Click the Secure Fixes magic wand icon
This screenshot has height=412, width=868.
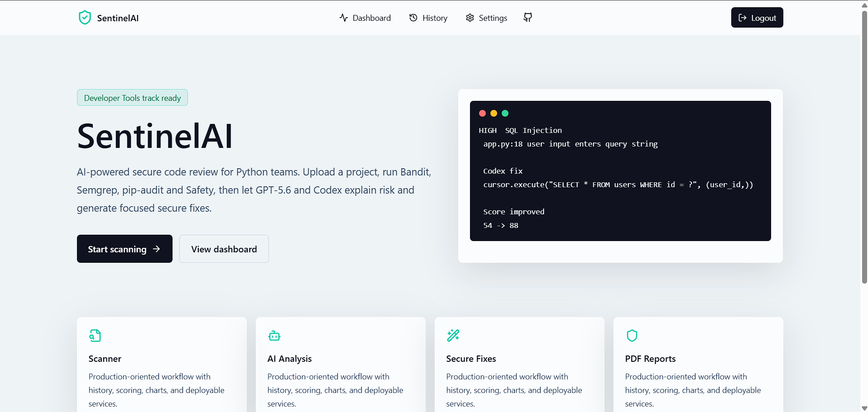click(x=453, y=335)
